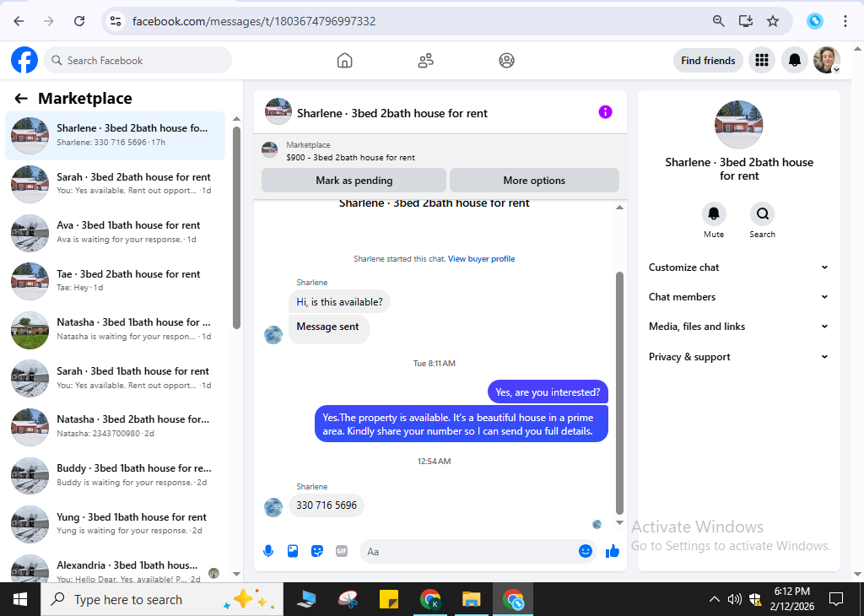Open the GIF picker

click(x=342, y=551)
